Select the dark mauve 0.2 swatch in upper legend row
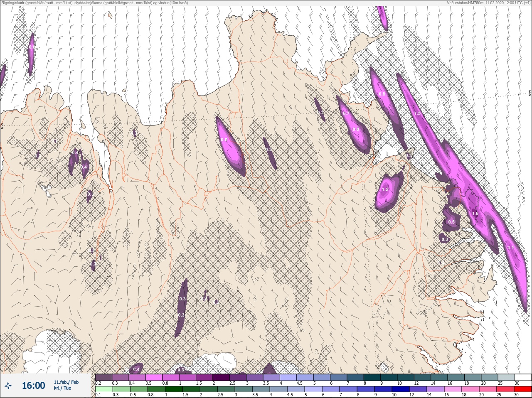This screenshot has width=532, height=398. coord(103,377)
